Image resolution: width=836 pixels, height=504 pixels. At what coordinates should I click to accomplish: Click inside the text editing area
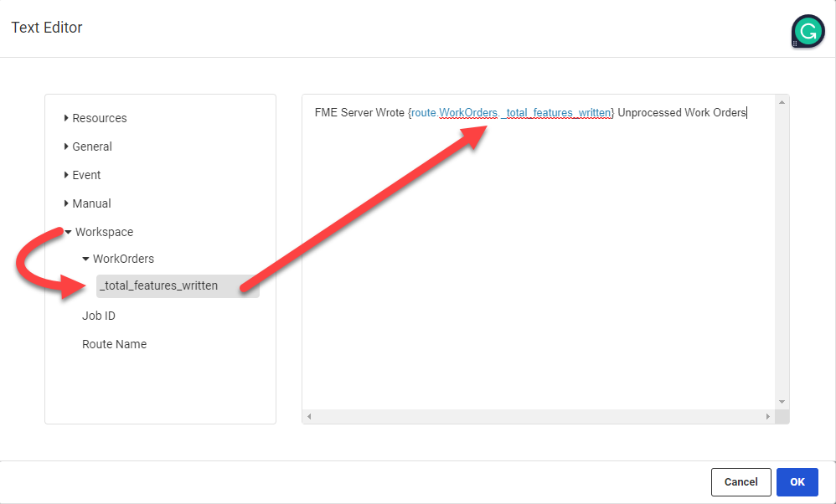pyautogui.click(x=539, y=252)
